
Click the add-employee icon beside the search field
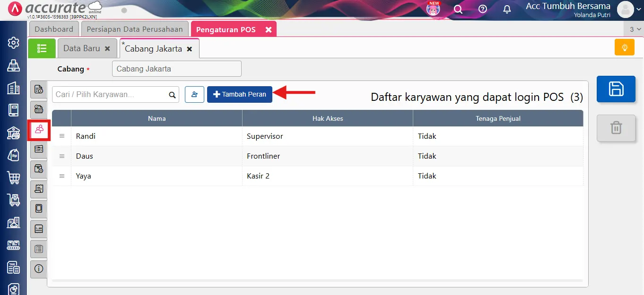pos(194,94)
